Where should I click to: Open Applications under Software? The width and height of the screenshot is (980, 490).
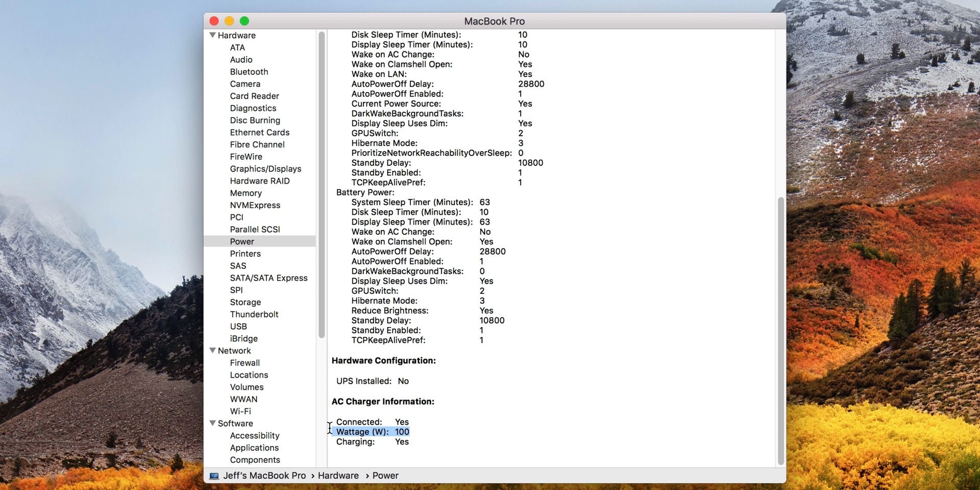pyautogui.click(x=254, y=448)
